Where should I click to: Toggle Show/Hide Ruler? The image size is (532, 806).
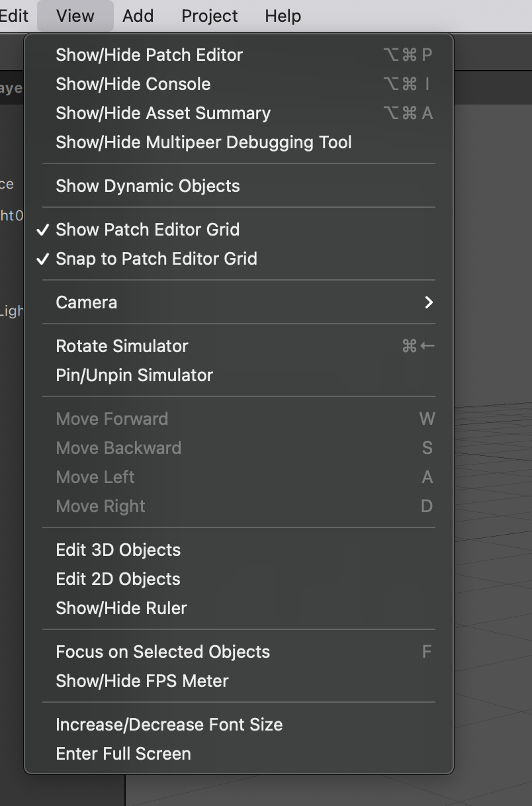pos(121,608)
